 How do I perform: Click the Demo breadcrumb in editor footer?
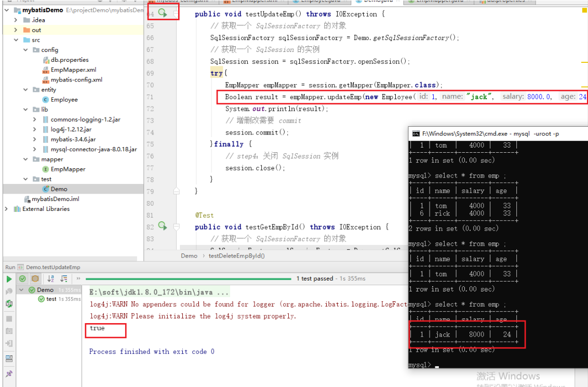pyautogui.click(x=189, y=256)
